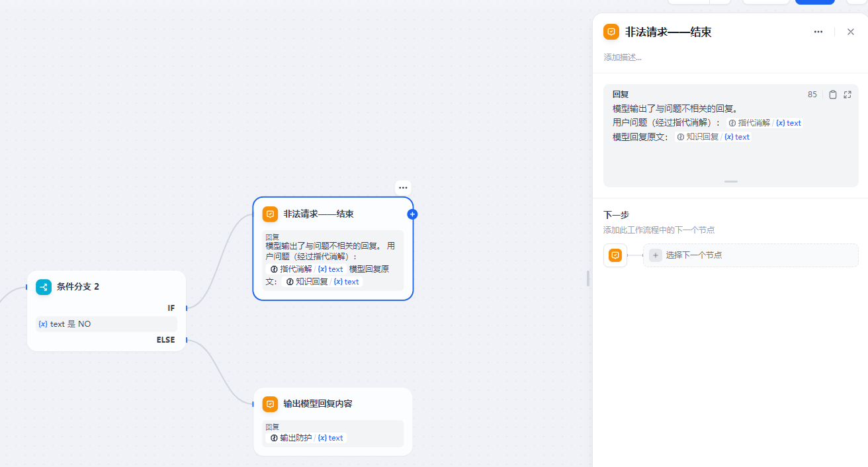Click the blue button at the top right
Screen dimensions: 868x467
tap(815, 2)
